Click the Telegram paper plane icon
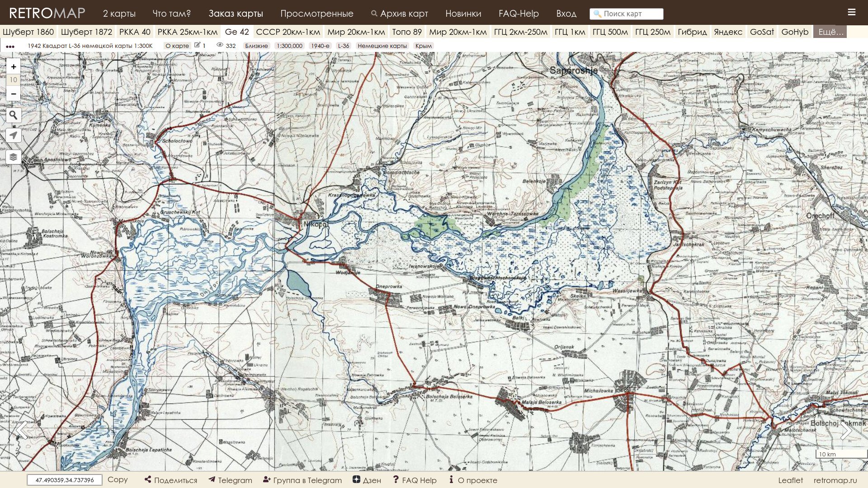This screenshot has height=488, width=868. pyautogui.click(x=212, y=479)
